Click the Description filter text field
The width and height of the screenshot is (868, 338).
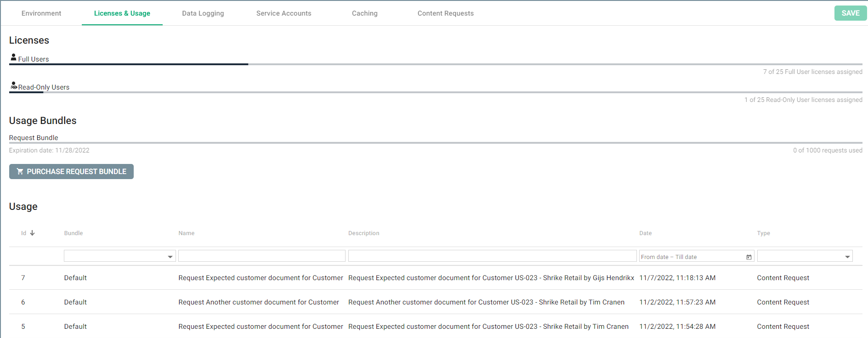click(492, 256)
